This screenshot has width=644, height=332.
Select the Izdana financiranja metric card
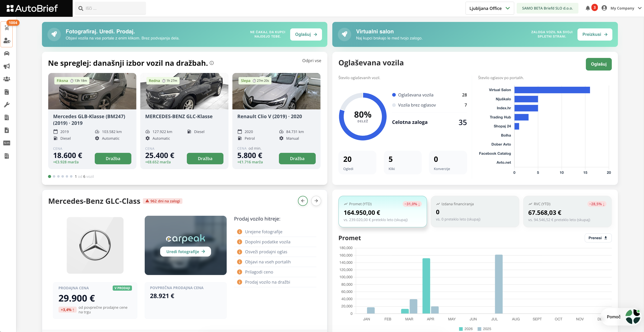[x=475, y=212]
